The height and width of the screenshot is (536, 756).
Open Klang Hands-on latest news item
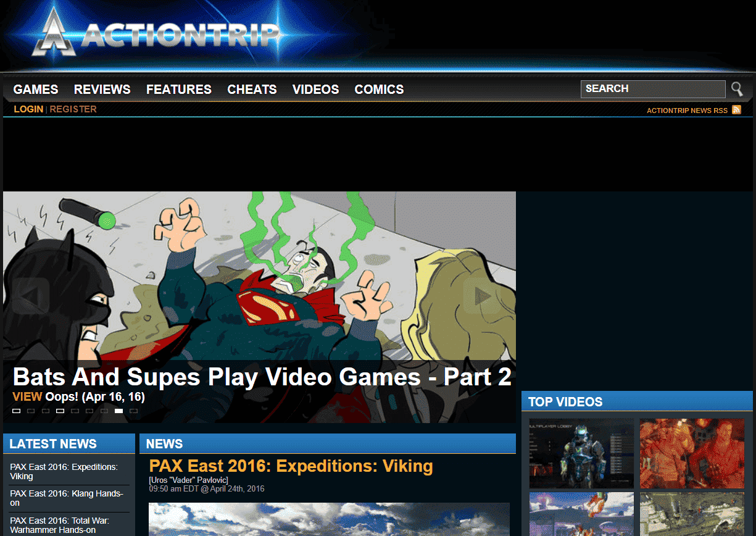67,498
